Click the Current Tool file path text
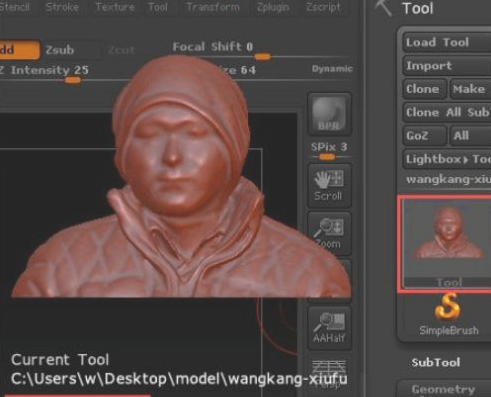The height and width of the screenshot is (397, 491). 179,379
